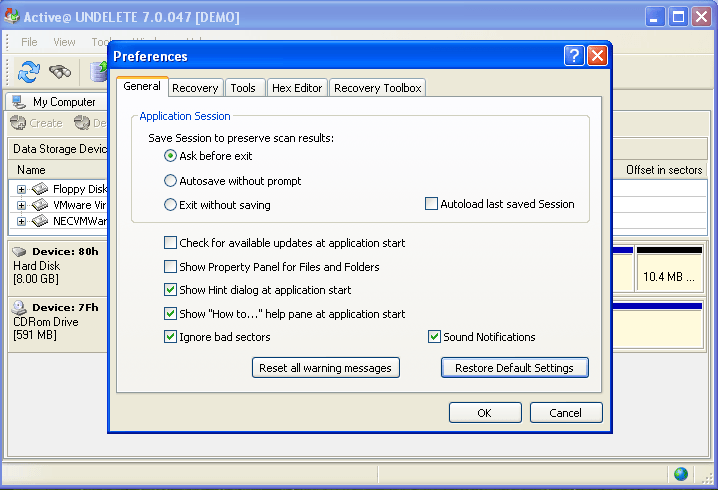Expand the Floppy Disk tree node
Image resolution: width=718 pixels, height=490 pixels.
[22, 189]
